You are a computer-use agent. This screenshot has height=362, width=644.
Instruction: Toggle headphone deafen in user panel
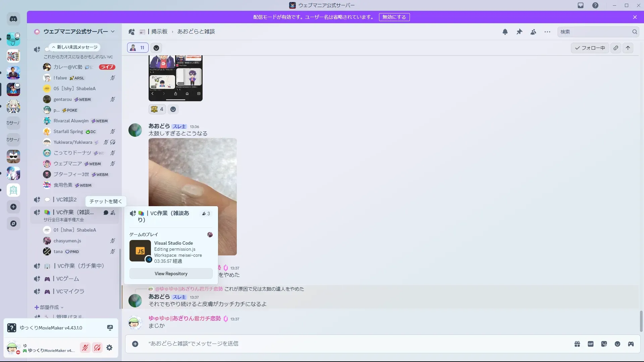(x=97, y=348)
